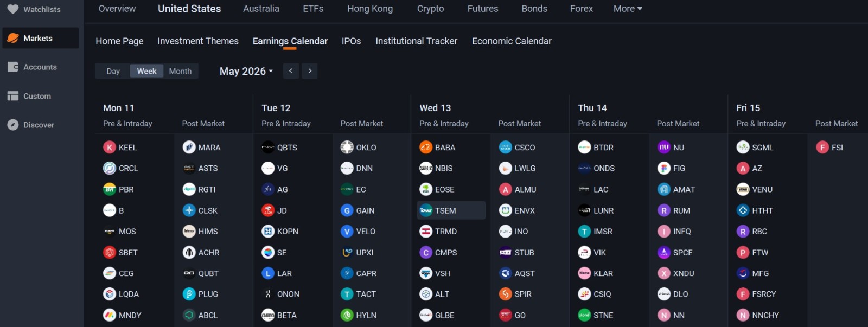The width and height of the screenshot is (868, 327).
Task: Click the PLUG company logo icon
Action: tap(189, 294)
